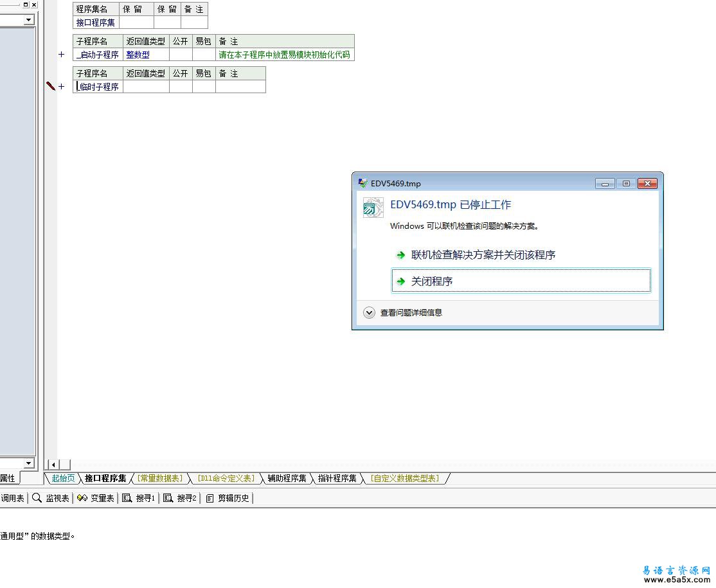This screenshot has height=588, width=716.
Task: Click the 备注 cell of 接口程序集 row
Action: (x=195, y=22)
